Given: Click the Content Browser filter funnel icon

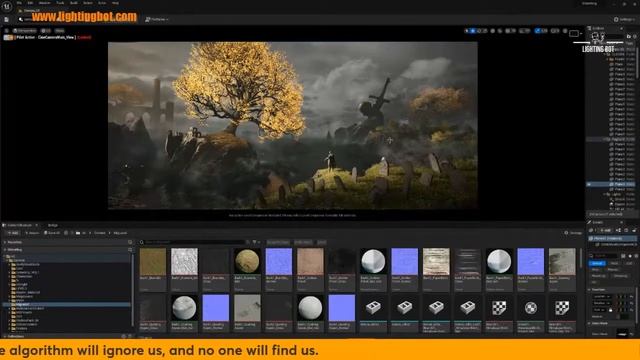Looking at the screenshot, I should point(254,242).
